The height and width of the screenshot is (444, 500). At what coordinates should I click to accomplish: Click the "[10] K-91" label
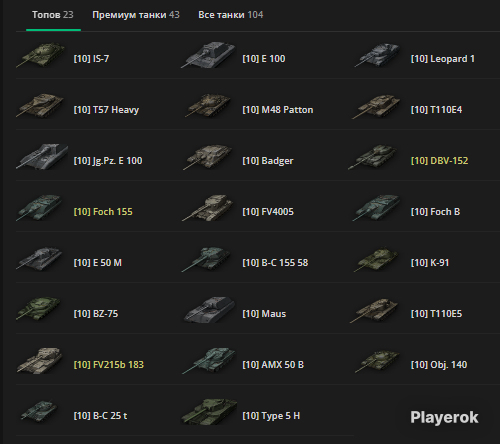click(430, 263)
